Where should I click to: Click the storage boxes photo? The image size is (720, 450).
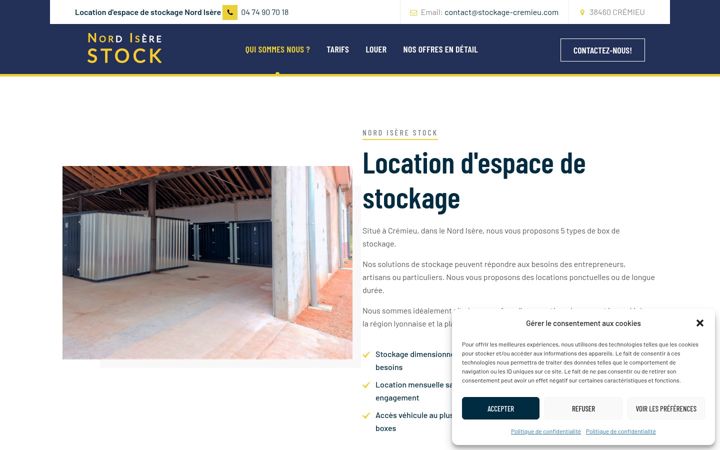pyautogui.click(x=208, y=263)
